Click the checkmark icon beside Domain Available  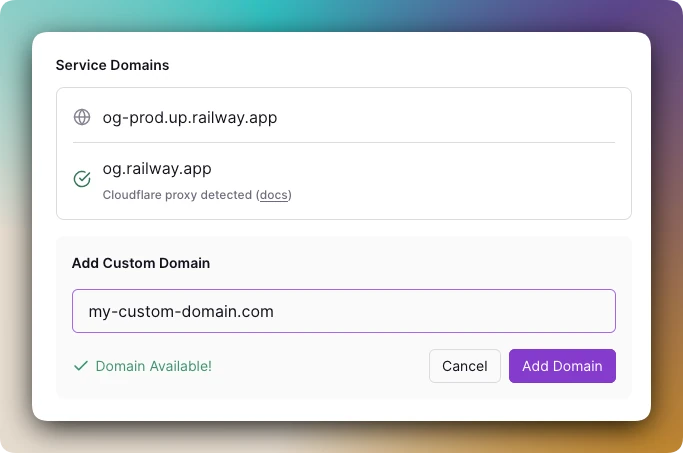[81, 366]
